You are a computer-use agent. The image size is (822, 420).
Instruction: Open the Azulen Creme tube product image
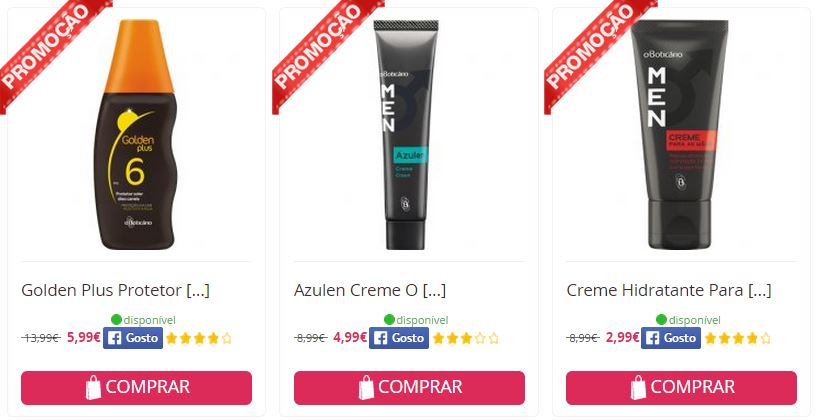point(406,135)
